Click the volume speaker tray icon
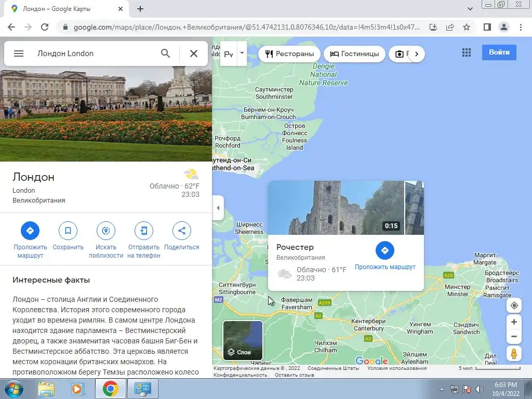 479,389
